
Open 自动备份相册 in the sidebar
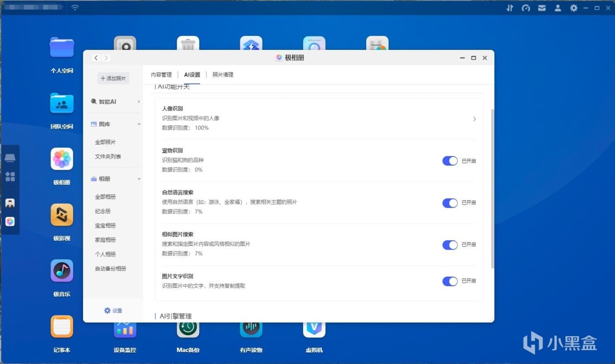[111, 269]
